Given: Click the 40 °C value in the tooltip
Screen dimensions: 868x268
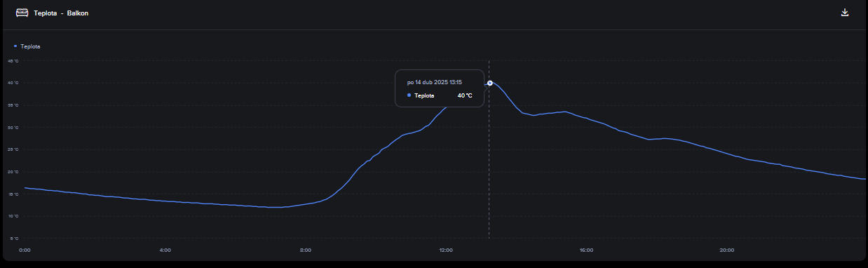Looking at the screenshot, I should [465, 95].
